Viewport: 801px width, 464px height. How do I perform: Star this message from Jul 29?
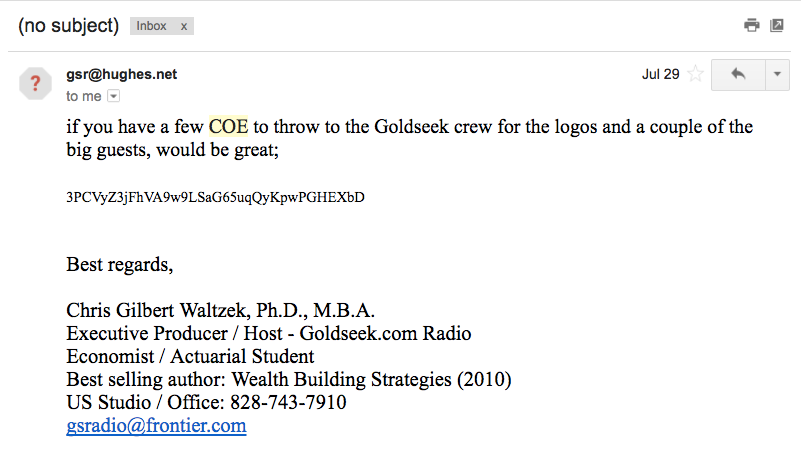(695, 75)
